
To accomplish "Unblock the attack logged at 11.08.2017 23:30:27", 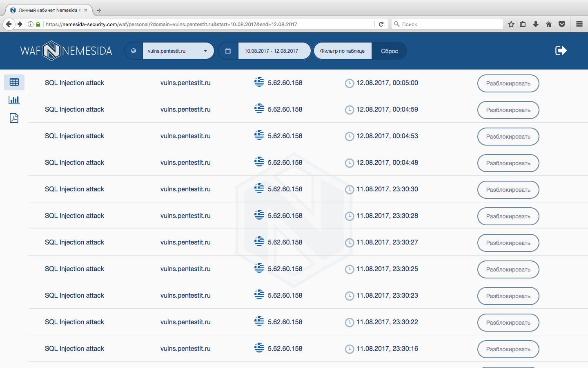I will click(x=508, y=243).
